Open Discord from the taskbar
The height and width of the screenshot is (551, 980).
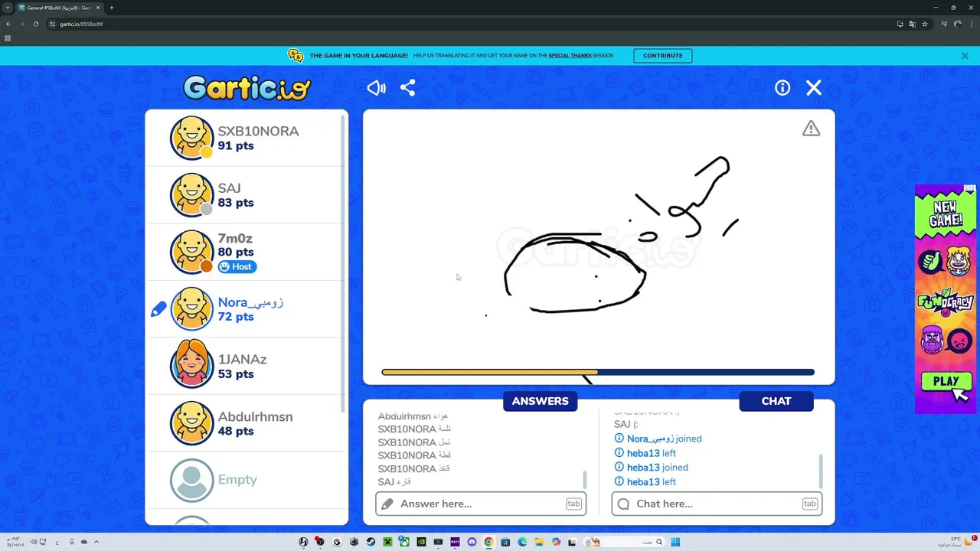[x=472, y=542]
